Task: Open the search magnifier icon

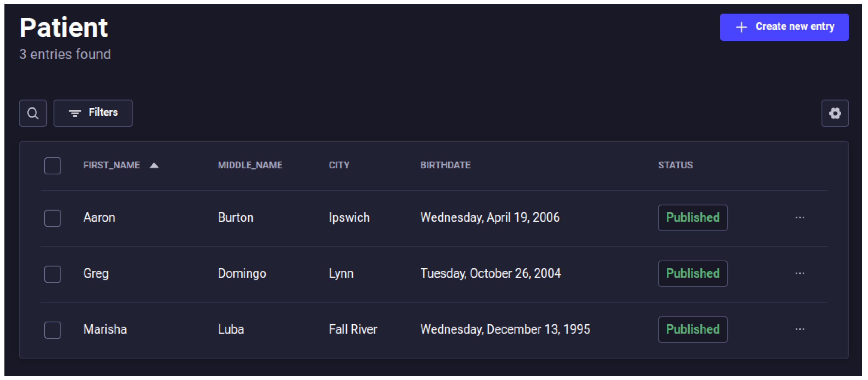Action: pyautogui.click(x=33, y=113)
